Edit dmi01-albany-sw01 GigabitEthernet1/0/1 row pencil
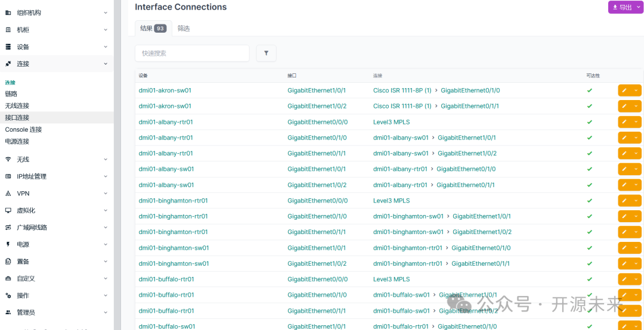Screen dimensions: 644x330 [624, 169]
